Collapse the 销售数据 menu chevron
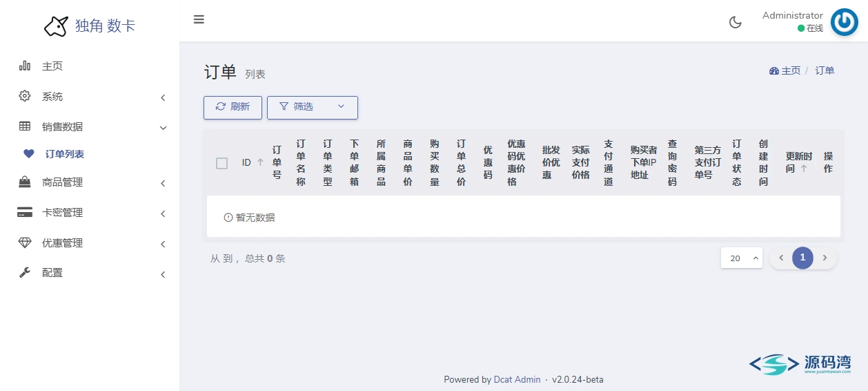Image resolution: width=868 pixels, height=391 pixels. click(x=163, y=128)
